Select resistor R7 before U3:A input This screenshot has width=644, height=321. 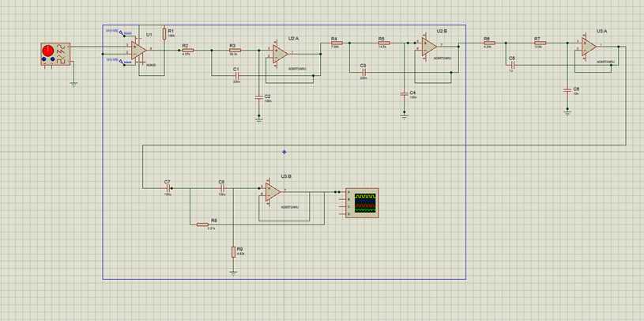[540, 43]
